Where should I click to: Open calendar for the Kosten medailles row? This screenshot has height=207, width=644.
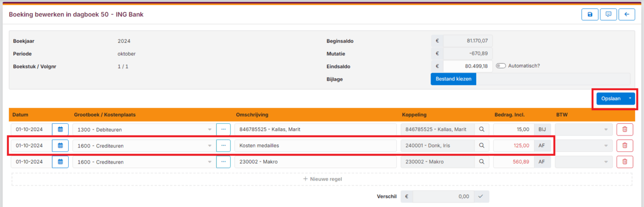61,145
